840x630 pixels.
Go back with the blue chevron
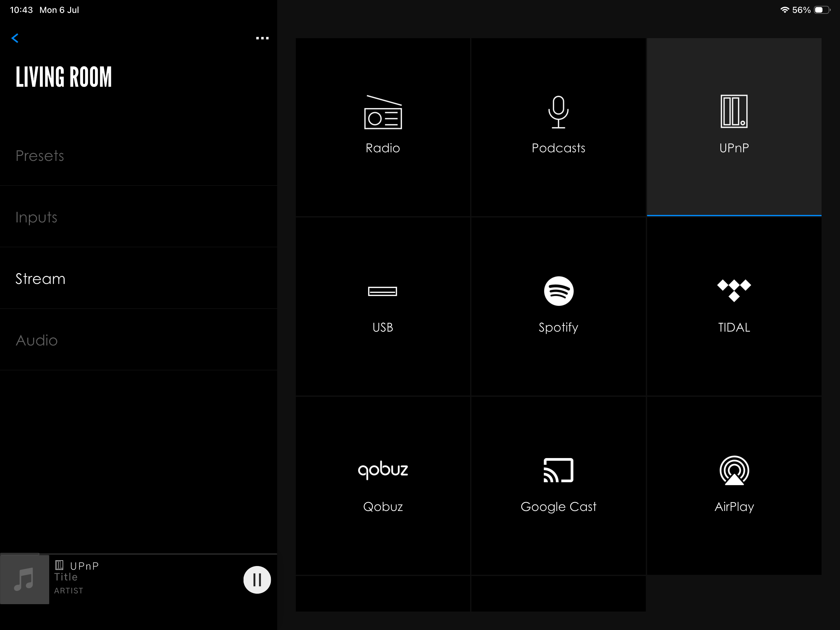point(15,38)
